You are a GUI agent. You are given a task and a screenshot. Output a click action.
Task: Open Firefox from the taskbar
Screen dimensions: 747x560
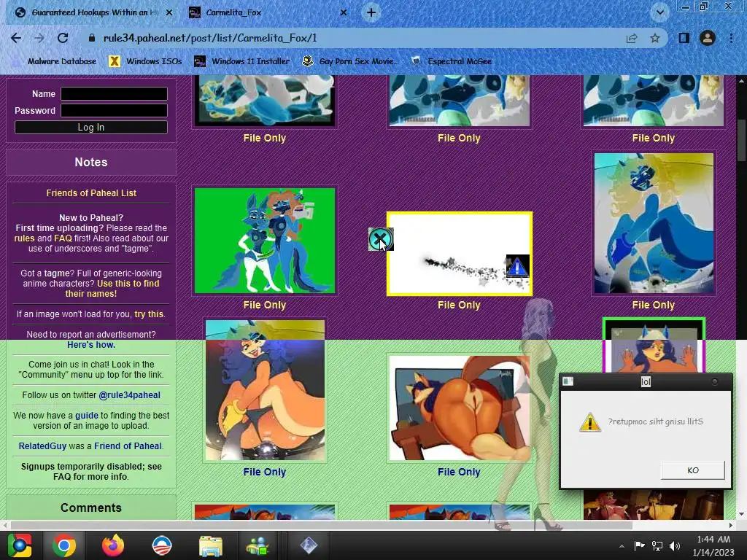click(x=113, y=545)
